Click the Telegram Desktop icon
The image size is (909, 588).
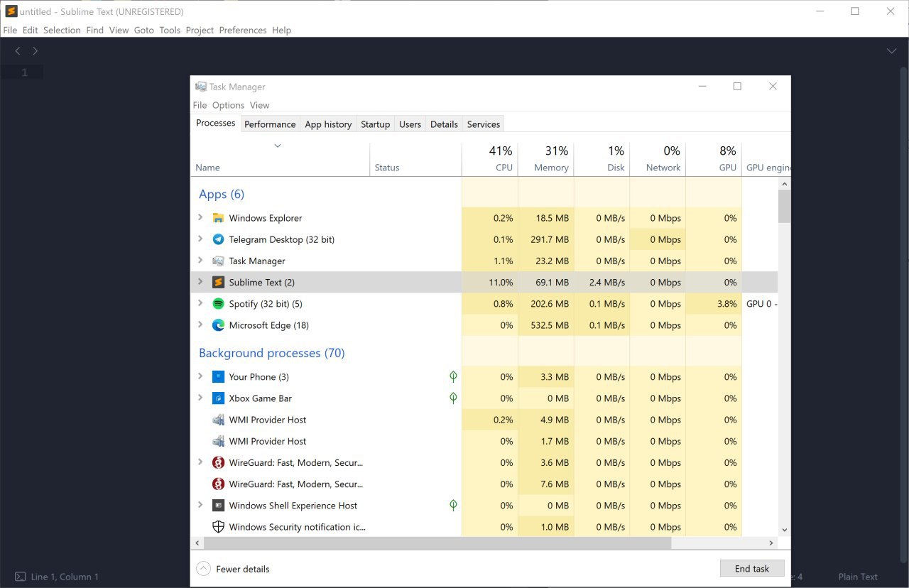218,239
